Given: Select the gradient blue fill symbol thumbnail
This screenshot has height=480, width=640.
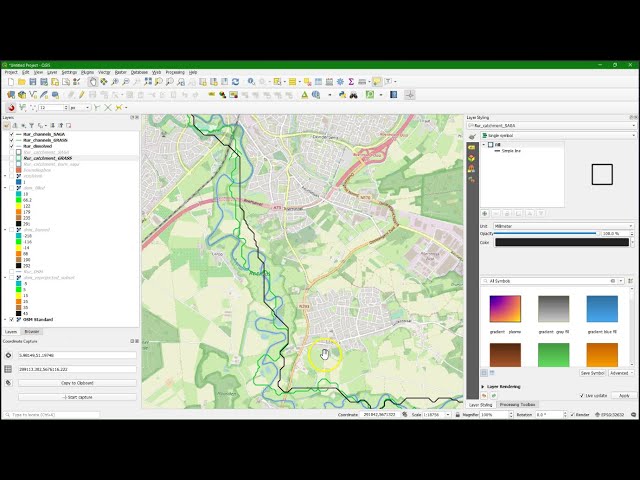Looking at the screenshot, I should [602, 309].
